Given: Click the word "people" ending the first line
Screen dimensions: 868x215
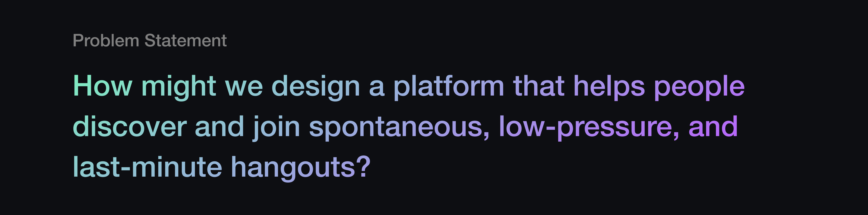Looking at the screenshot, I should 699,86.
